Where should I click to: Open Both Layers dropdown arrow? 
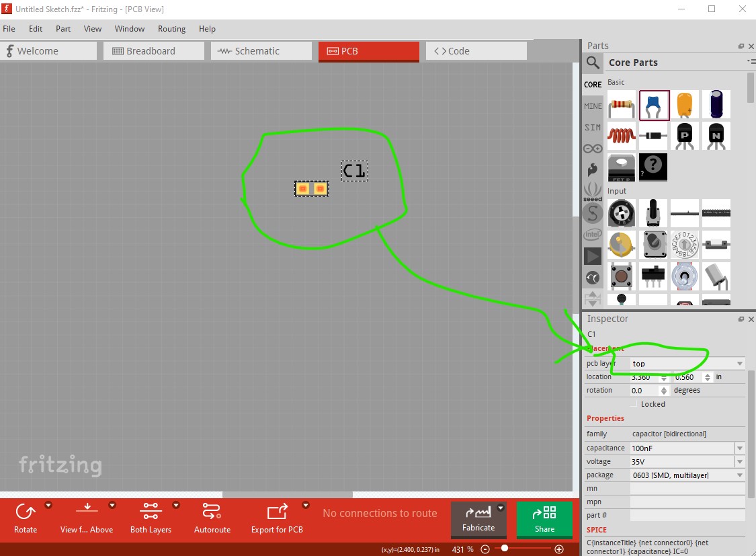(176, 506)
